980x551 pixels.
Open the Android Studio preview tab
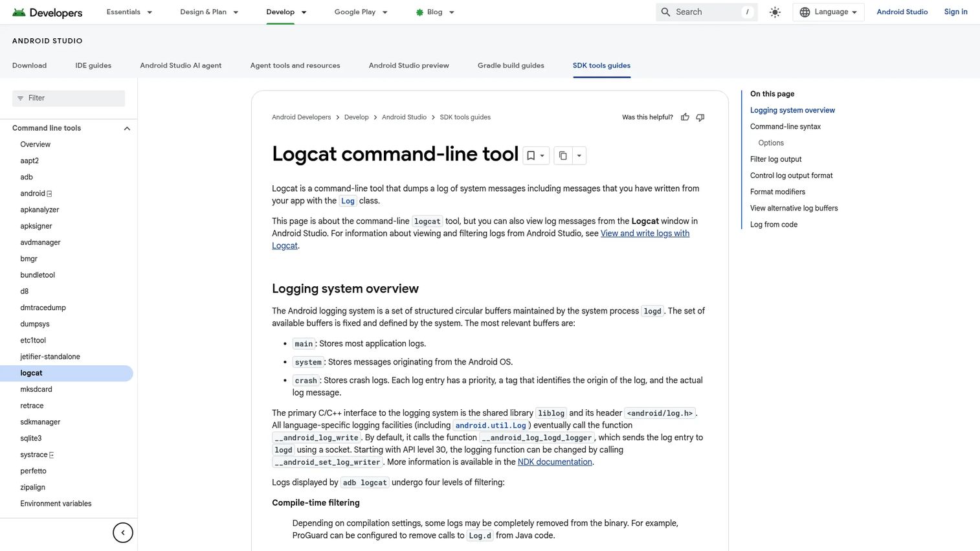pos(408,65)
